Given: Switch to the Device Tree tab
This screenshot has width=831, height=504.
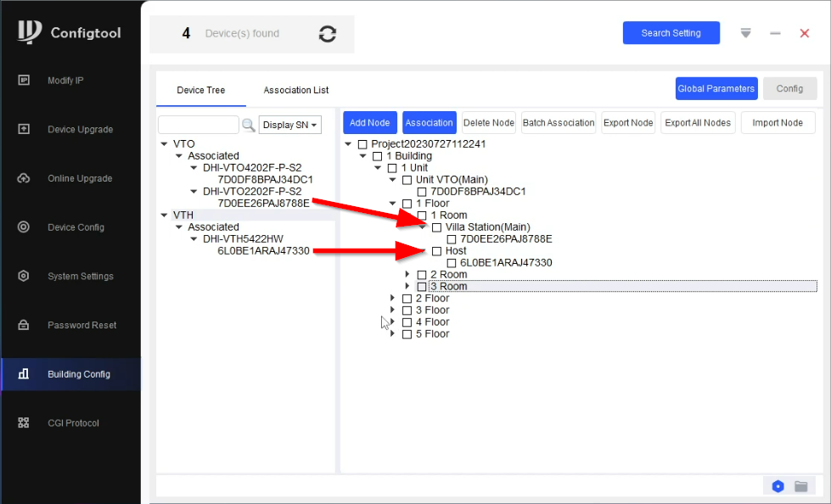Looking at the screenshot, I should [201, 90].
